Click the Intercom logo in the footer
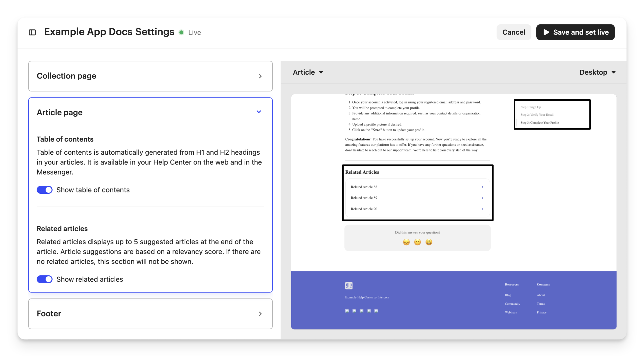Viewport: 644px width, 357px height. point(349,285)
